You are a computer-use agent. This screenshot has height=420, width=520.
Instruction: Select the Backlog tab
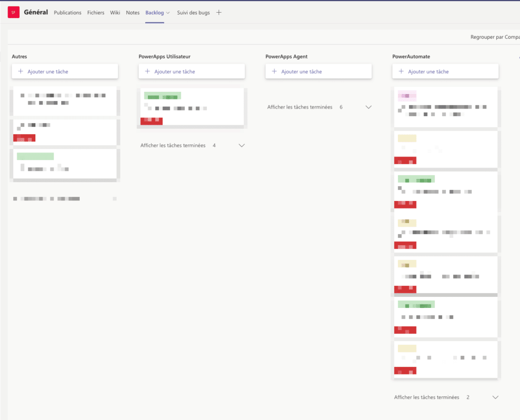point(154,13)
